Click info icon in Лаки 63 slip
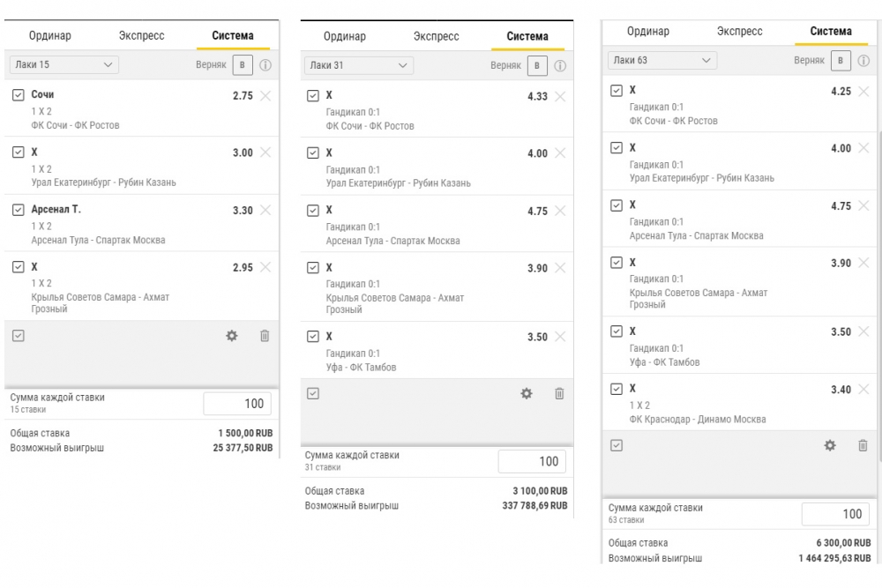This screenshot has width=882, height=588. [x=863, y=61]
